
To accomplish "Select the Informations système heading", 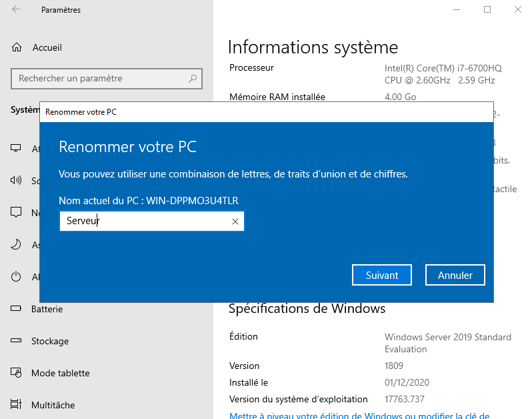I will [313, 47].
